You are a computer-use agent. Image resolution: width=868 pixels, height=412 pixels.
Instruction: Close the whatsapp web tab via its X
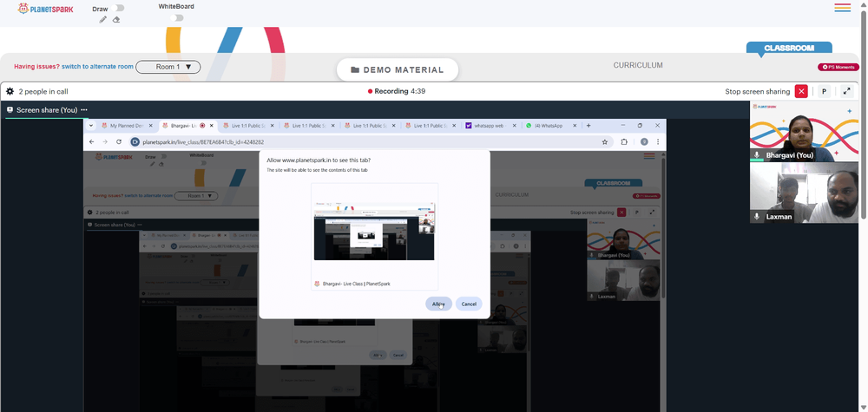point(514,126)
